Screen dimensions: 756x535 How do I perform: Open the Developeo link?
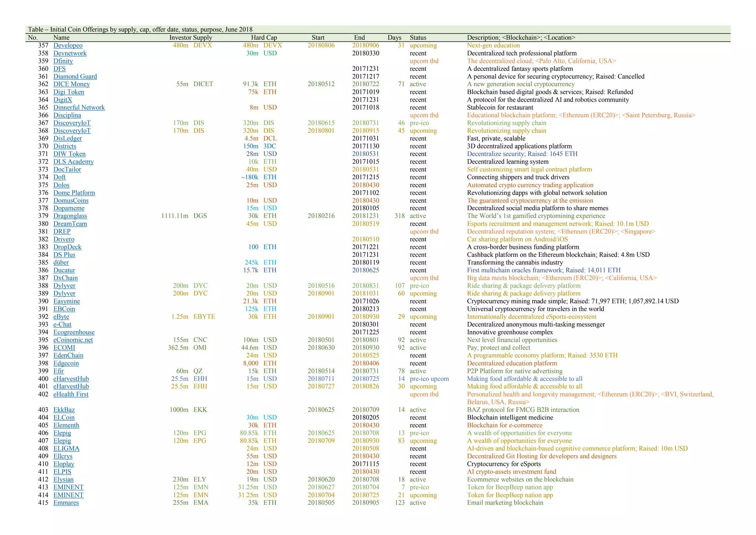pos(68,45)
